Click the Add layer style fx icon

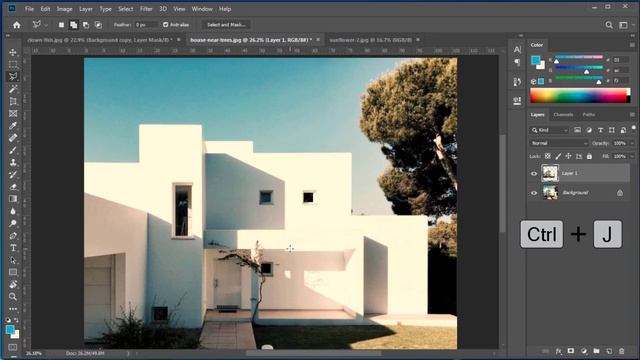[558, 351]
